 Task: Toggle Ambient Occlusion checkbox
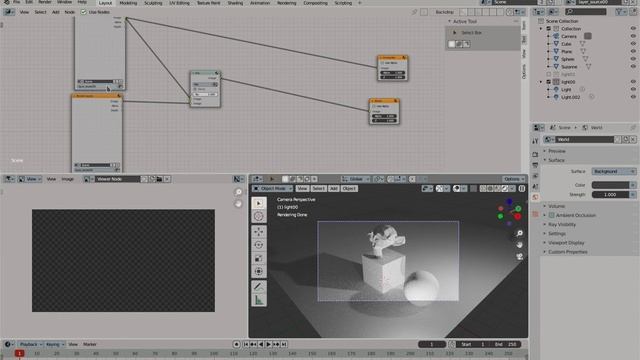[552, 215]
